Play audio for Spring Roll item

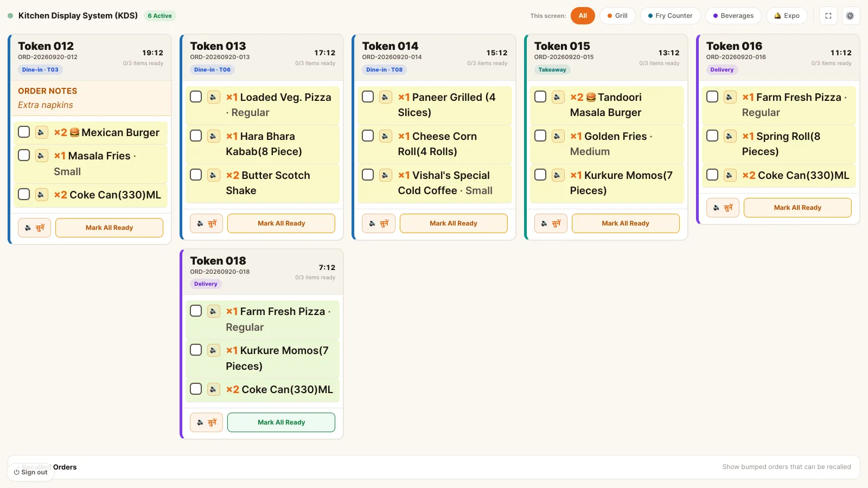pos(730,136)
